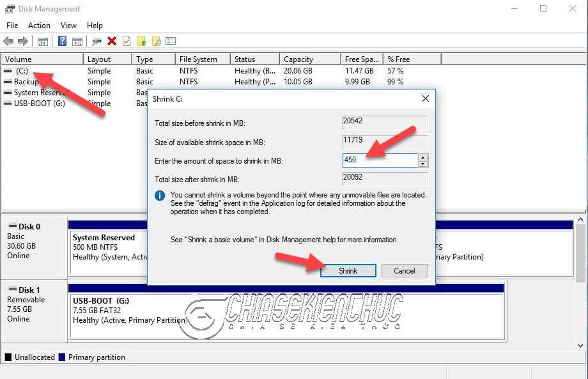Open the Action menu
The width and height of the screenshot is (588, 379).
pyautogui.click(x=39, y=26)
